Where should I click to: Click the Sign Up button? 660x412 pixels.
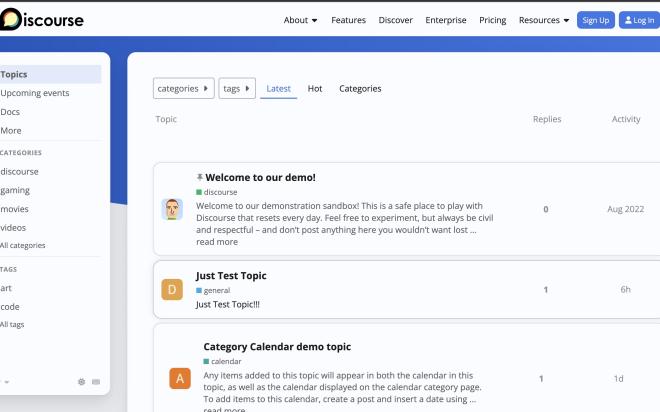(596, 20)
